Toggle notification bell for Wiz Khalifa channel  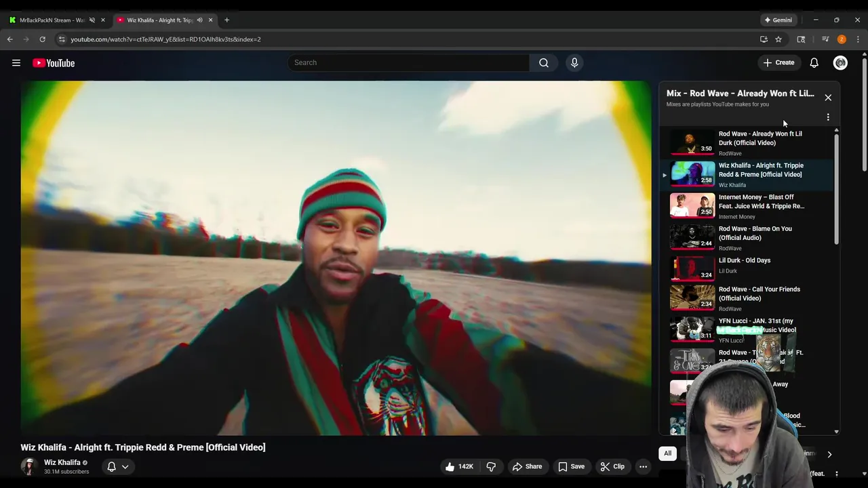click(x=112, y=466)
